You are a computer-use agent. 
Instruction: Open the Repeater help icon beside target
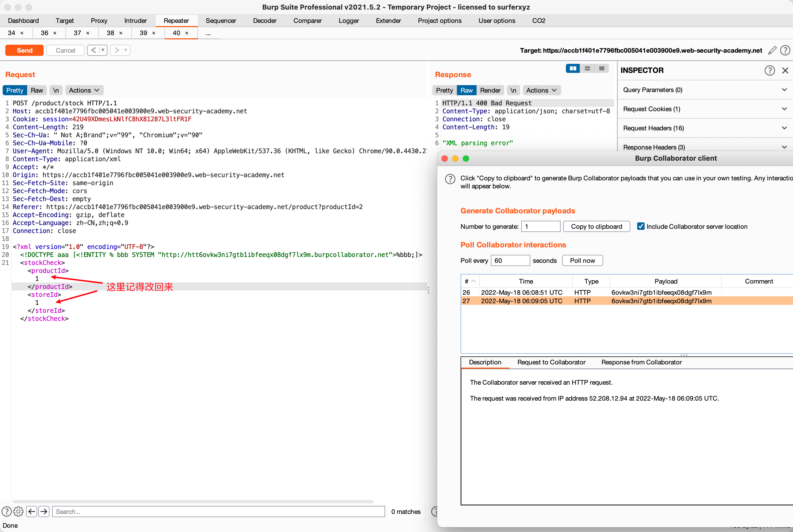pos(785,51)
